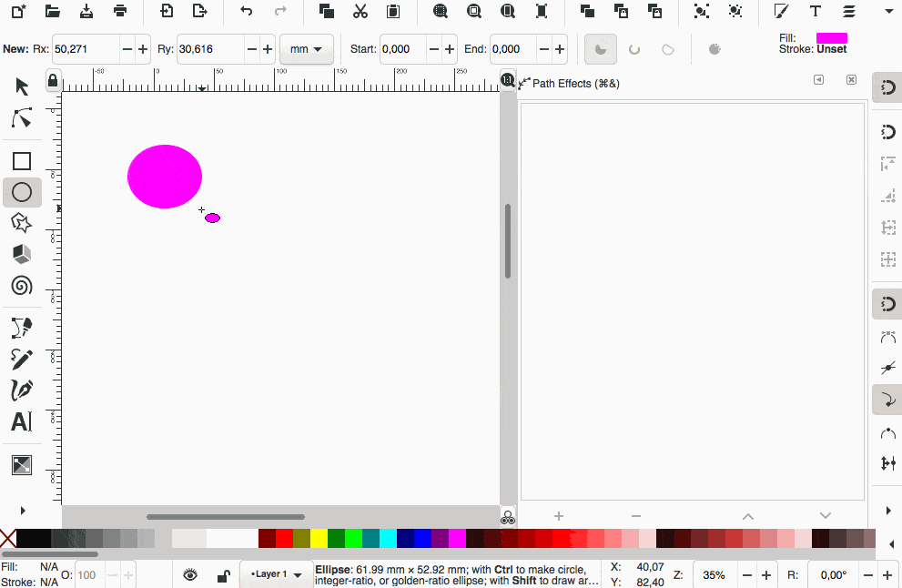This screenshot has height=588, width=902.
Task: Decrease the Ry value
Action: (252, 49)
